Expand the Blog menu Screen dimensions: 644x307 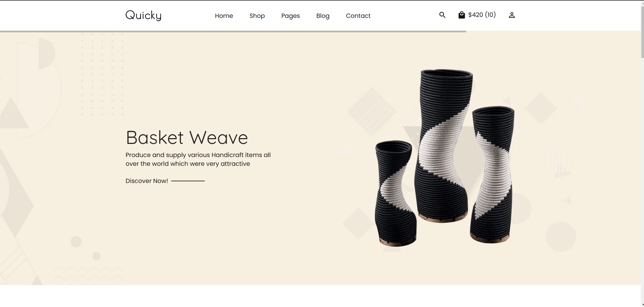(323, 16)
